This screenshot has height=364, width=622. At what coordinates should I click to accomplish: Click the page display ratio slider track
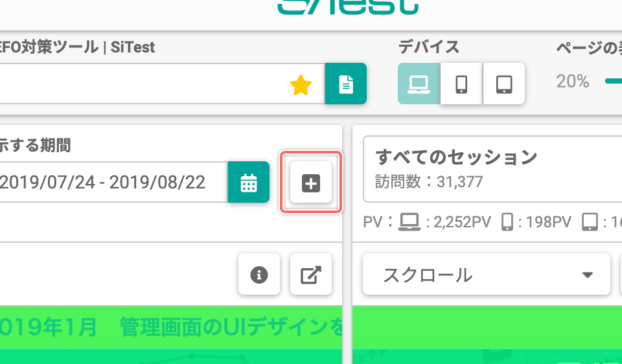[614, 82]
